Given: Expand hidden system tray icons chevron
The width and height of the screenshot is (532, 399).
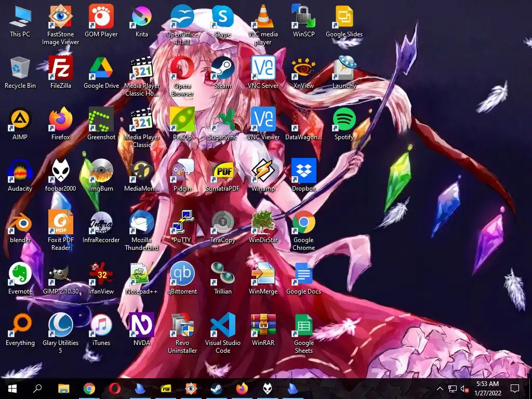Looking at the screenshot, I should [x=440, y=389].
